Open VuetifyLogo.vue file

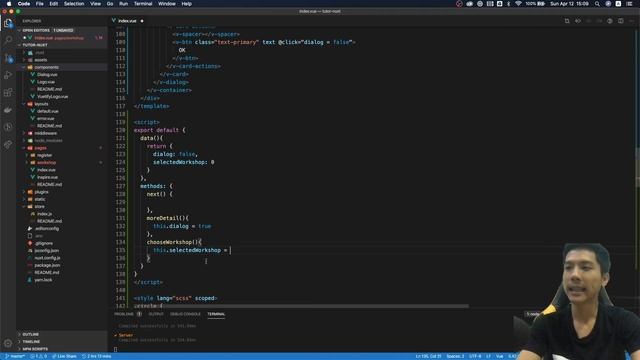[52, 97]
